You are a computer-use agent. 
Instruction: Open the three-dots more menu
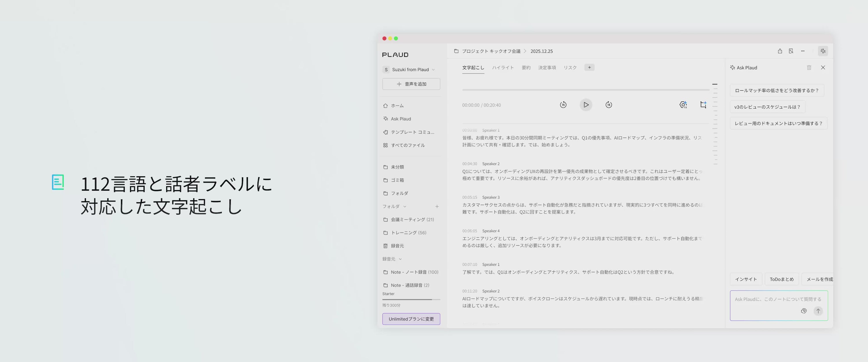pyautogui.click(x=803, y=51)
